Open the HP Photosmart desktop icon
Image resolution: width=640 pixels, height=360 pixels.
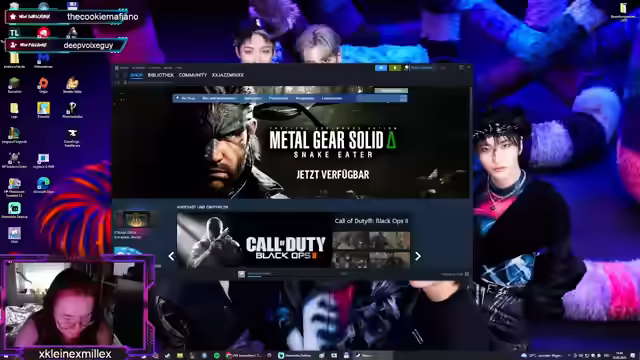[14, 187]
